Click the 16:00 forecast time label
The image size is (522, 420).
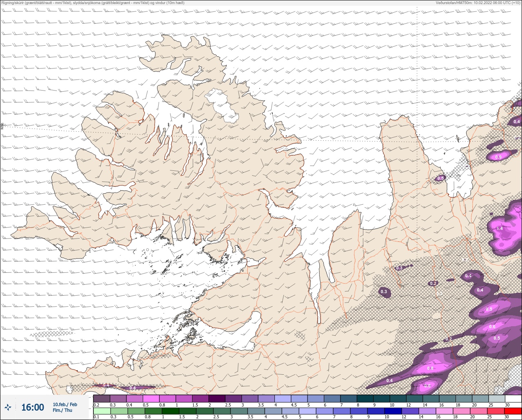point(33,407)
